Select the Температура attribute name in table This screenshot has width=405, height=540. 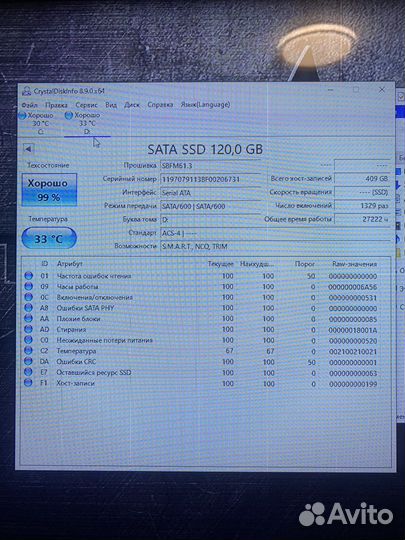[x=76, y=351]
